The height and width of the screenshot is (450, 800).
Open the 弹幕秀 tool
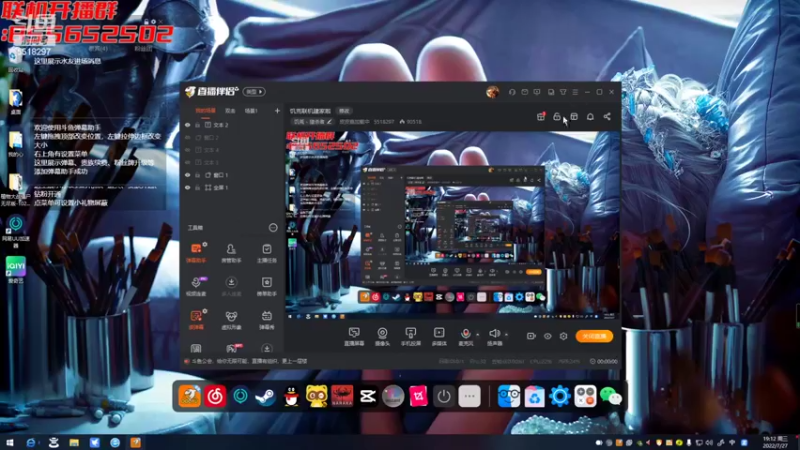tap(266, 320)
